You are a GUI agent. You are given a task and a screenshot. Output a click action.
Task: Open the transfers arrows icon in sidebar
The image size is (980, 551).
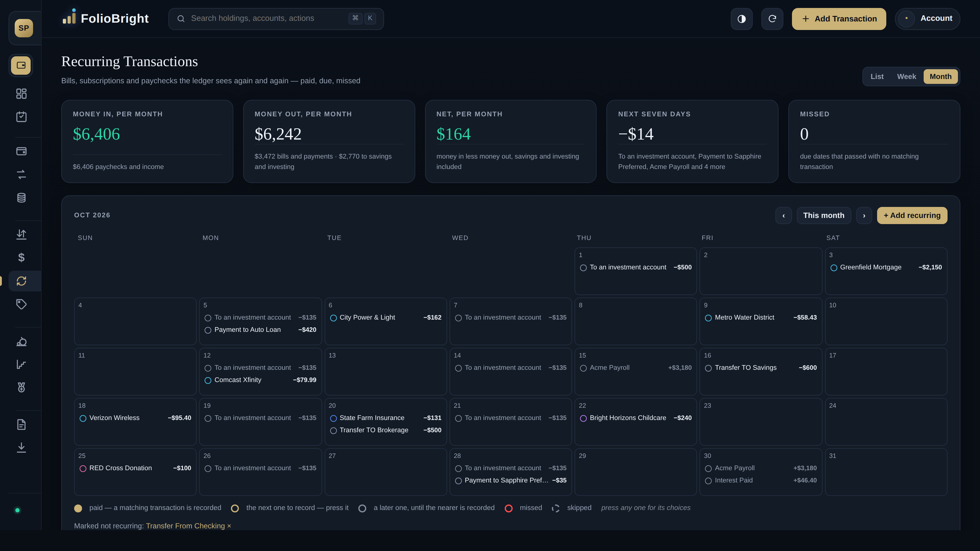tap(21, 174)
